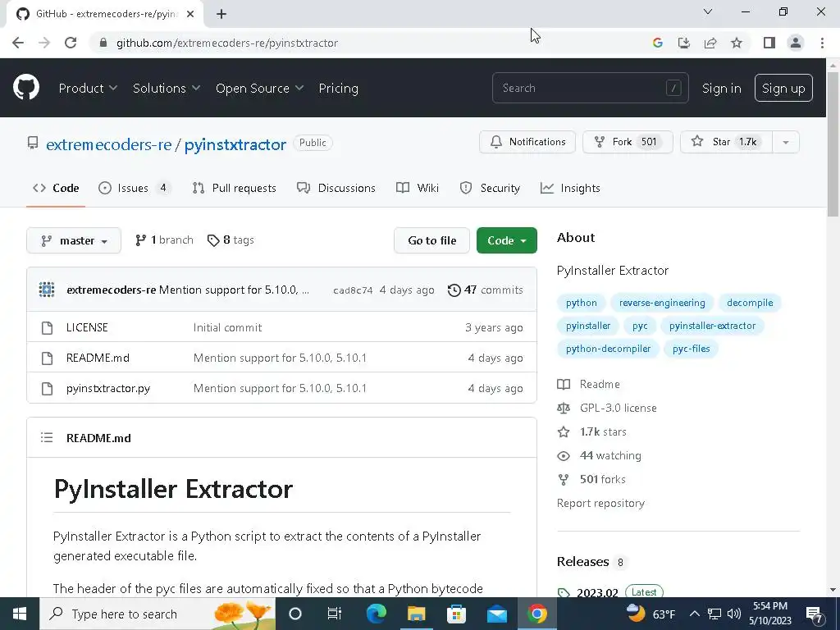Open Cortana circle on taskbar
The width and height of the screenshot is (840, 630).
click(x=295, y=614)
